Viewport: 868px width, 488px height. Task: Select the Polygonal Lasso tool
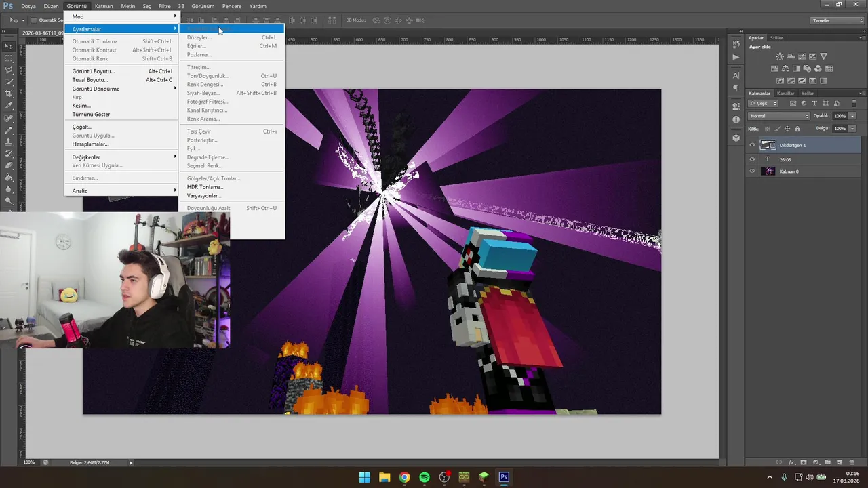tap(9, 70)
